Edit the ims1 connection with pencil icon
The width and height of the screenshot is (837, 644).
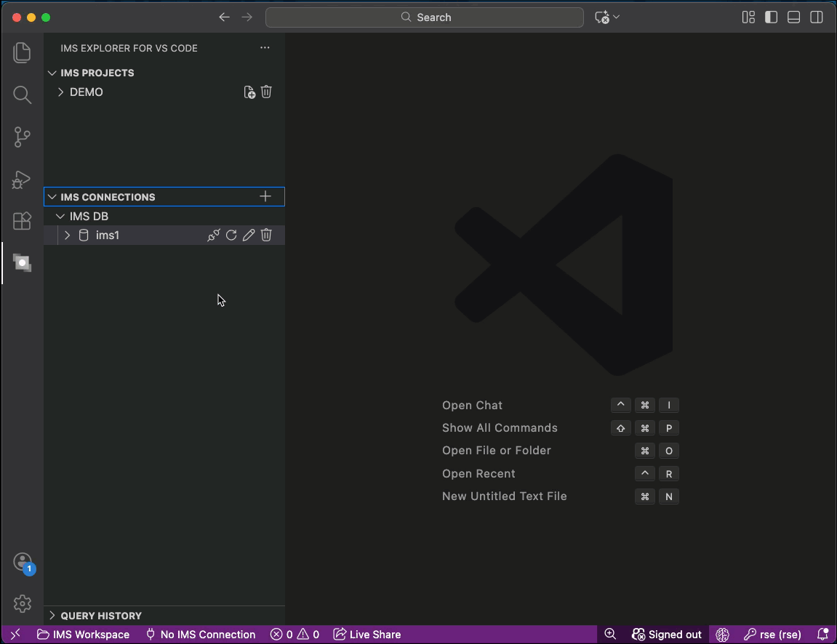coord(249,235)
